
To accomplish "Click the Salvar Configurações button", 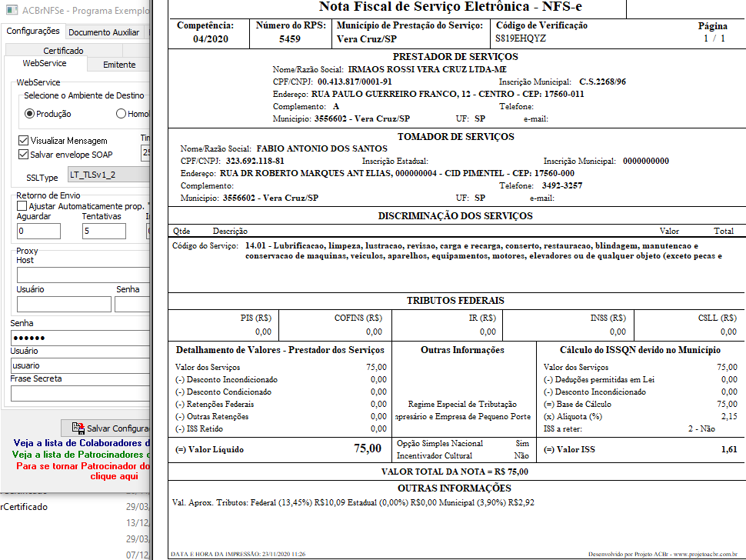I will pos(105,428).
